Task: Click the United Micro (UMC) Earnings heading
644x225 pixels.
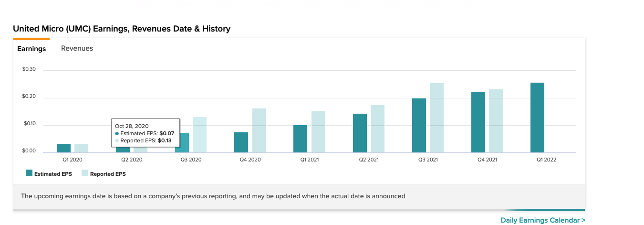Action: click(122, 29)
